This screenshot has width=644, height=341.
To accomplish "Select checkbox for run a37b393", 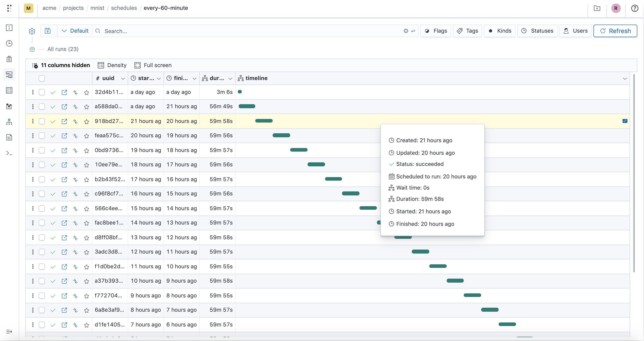I will point(42,281).
